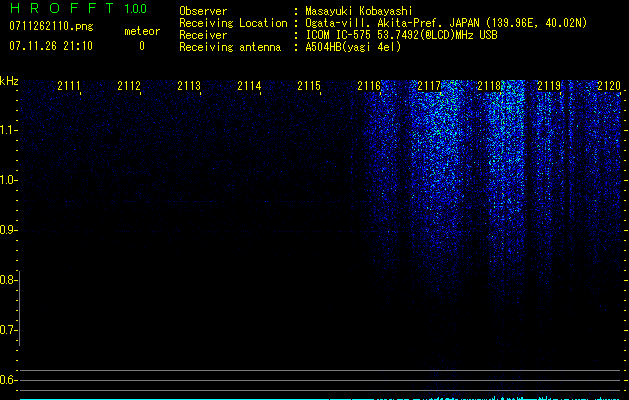Screen dimensions: 629x400
Task: Click the 2117 time marker
Action: pos(429,85)
